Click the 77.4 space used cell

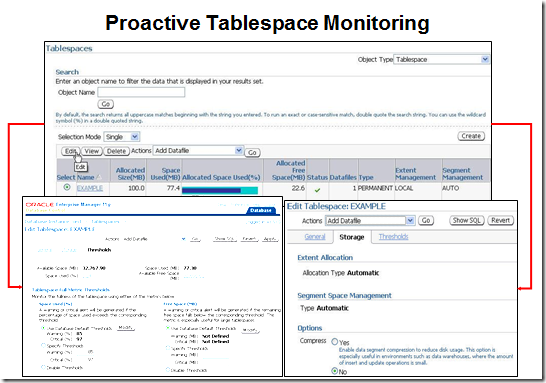173,188
